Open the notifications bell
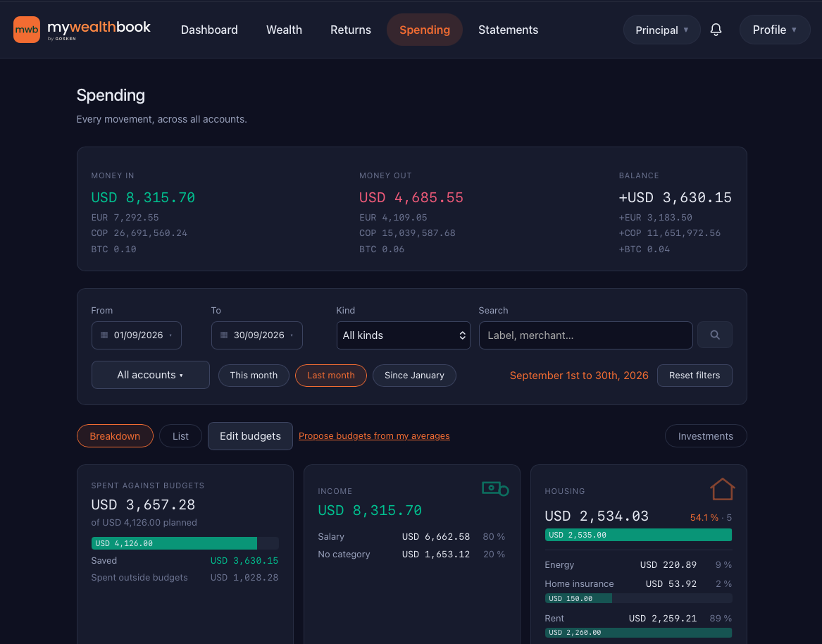822x644 pixels. click(716, 30)
